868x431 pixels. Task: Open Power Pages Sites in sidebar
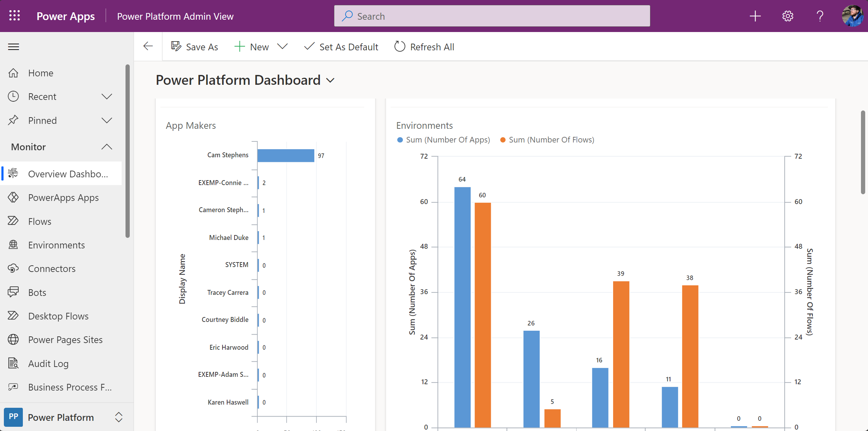[x=61, y=340]
